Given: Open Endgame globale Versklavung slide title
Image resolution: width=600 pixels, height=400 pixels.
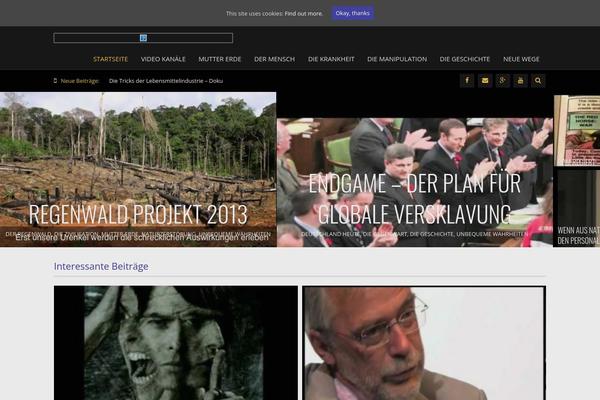Looking at the screenshot, I should [414, 198].
